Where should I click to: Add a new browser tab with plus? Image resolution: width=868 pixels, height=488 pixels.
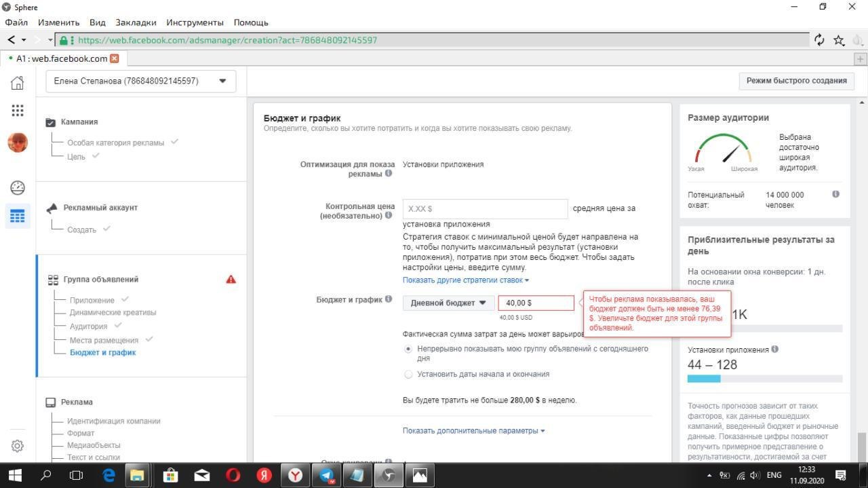coord(861,59)
